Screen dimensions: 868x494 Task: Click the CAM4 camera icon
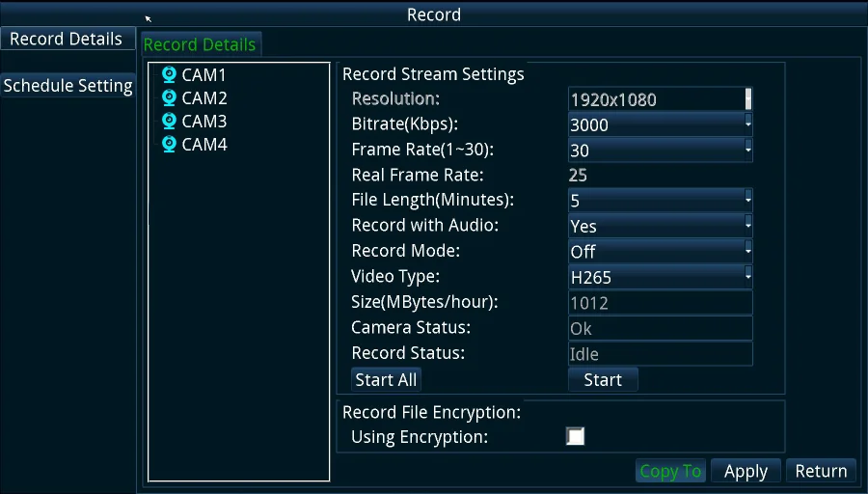[x=169, y=145]
